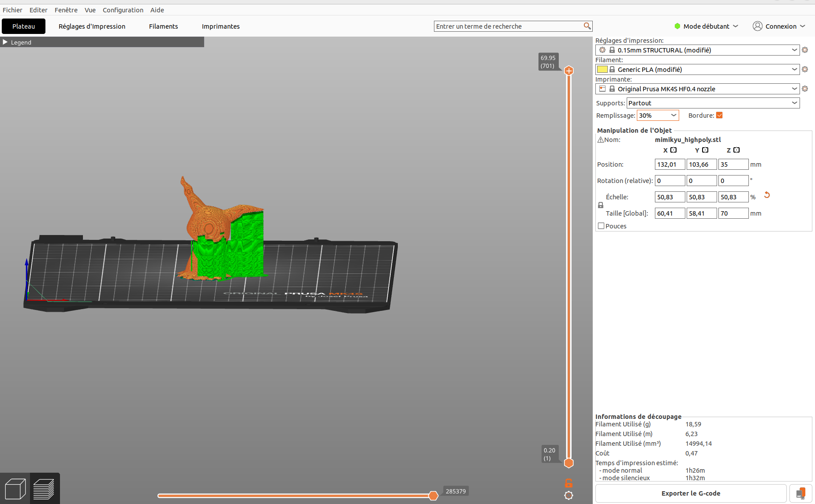Viewport: 815px width, 504px height.
Task: Toggle the scale proportions lock icon
Action: coord(600,205)
